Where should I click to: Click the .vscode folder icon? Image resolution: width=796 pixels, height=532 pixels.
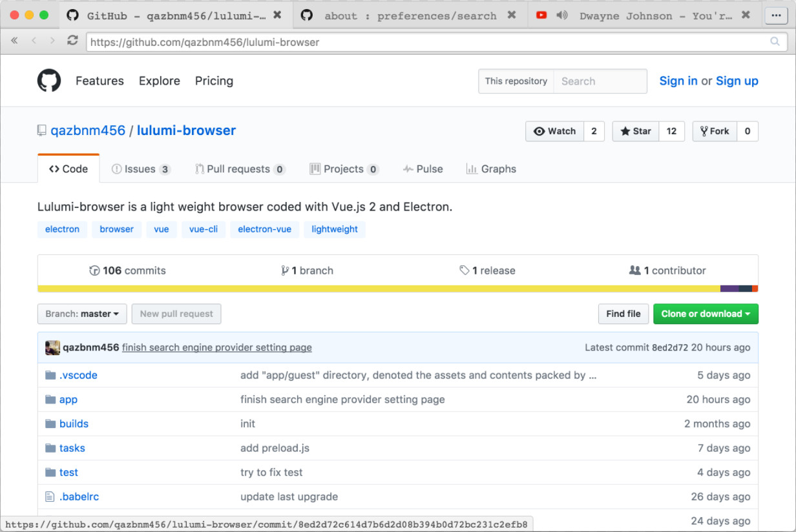click(50, 375)
